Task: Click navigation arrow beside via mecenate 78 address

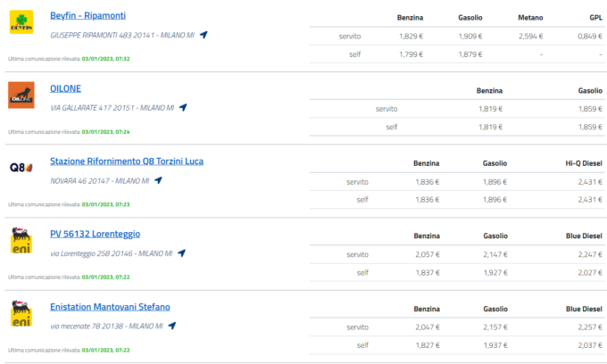Action: tap(172, 326)
